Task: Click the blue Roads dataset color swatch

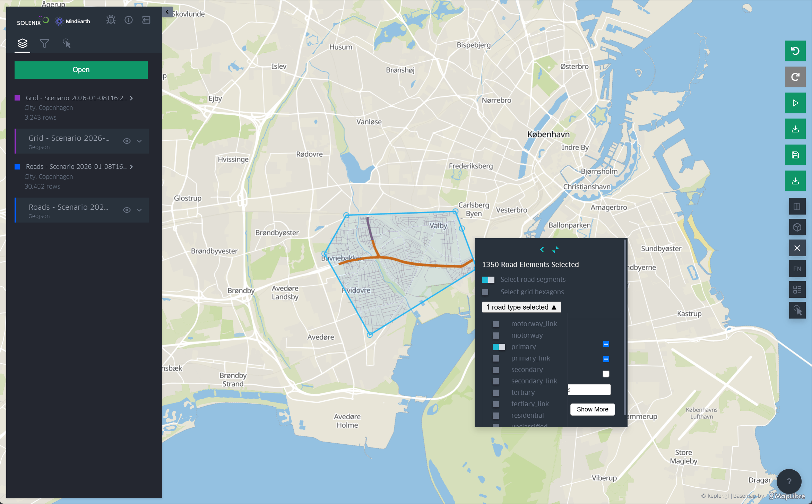Action: pyautogui.click(x=17, y=167)
